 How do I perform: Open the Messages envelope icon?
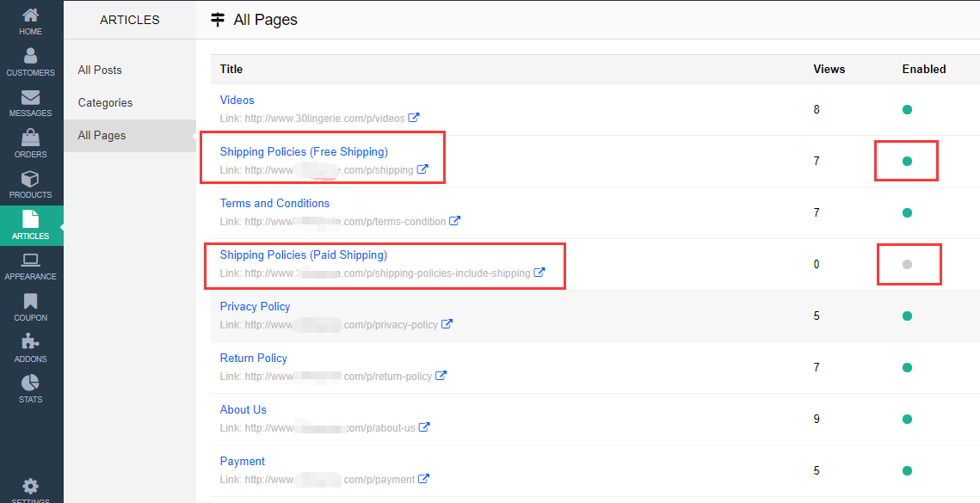(x=30, y=98)
